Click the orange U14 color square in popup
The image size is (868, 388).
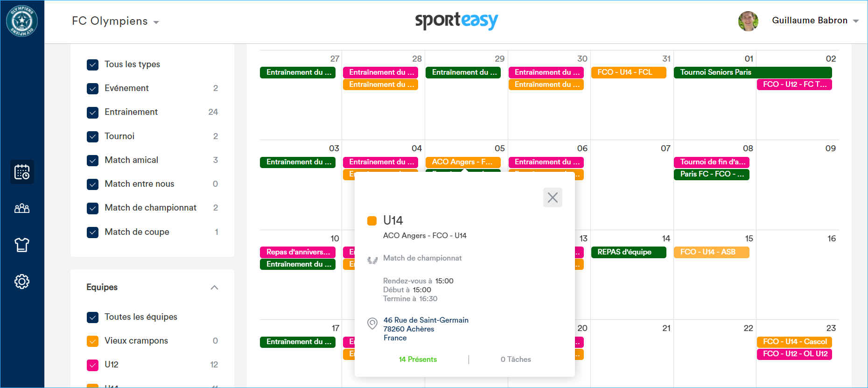372,219
